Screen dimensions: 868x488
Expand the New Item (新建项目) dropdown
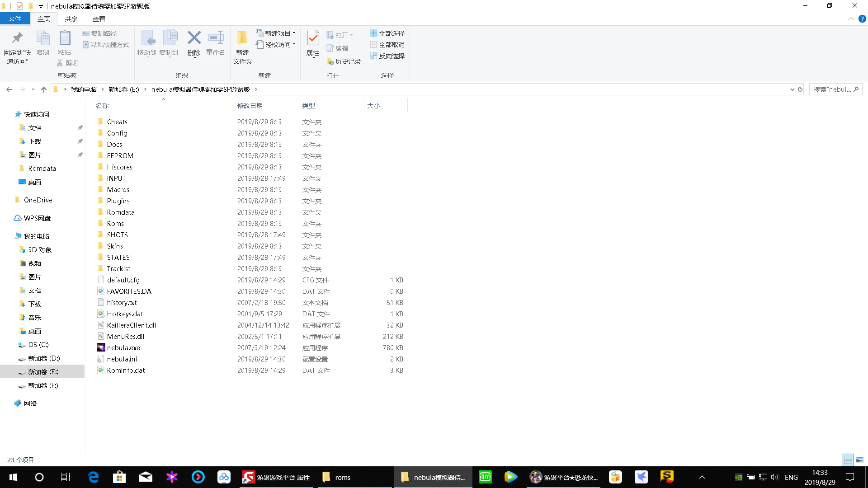(277, 33)
